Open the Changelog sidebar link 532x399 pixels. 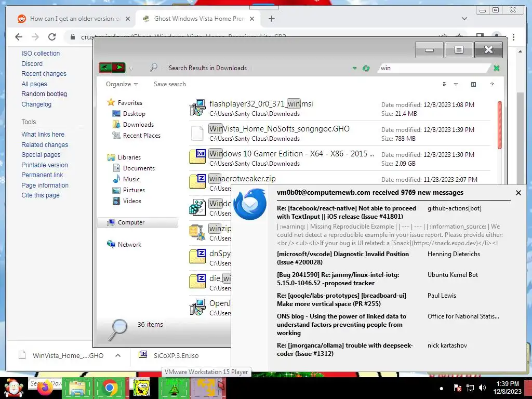36,104
